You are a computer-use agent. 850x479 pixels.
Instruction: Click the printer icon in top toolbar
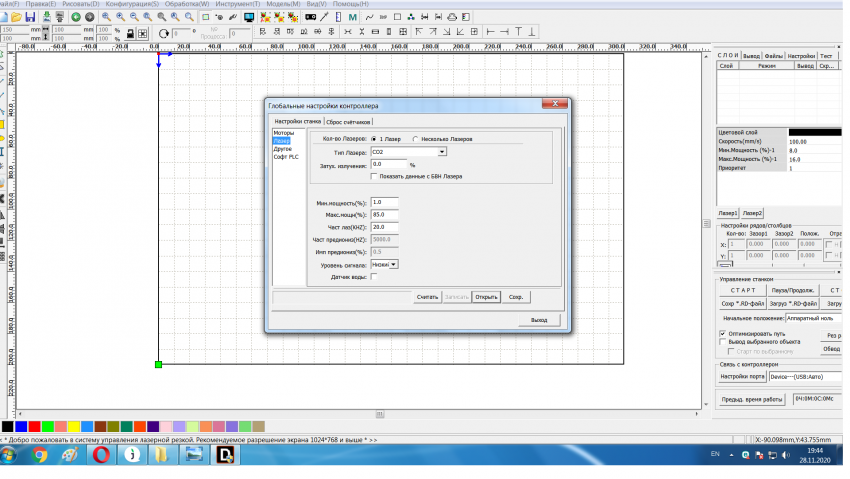point(452,17)
